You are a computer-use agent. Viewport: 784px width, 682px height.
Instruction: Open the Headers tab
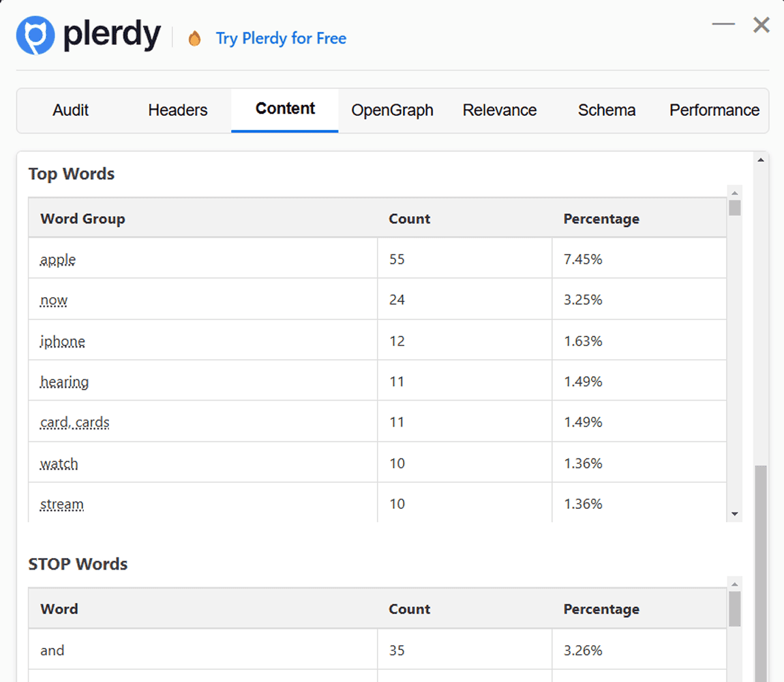pyautogui.click(x=178, y=110)
